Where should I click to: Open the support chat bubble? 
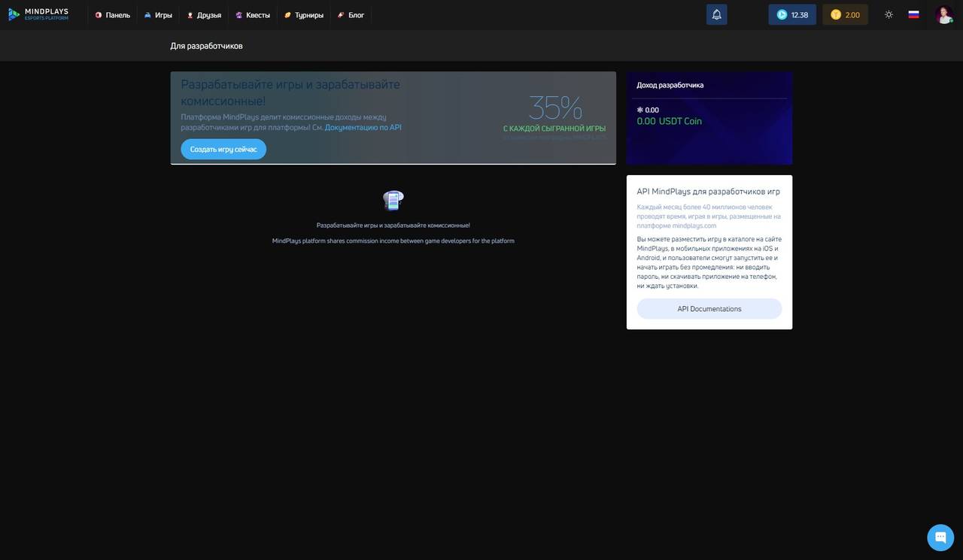(x=940, y=537)
